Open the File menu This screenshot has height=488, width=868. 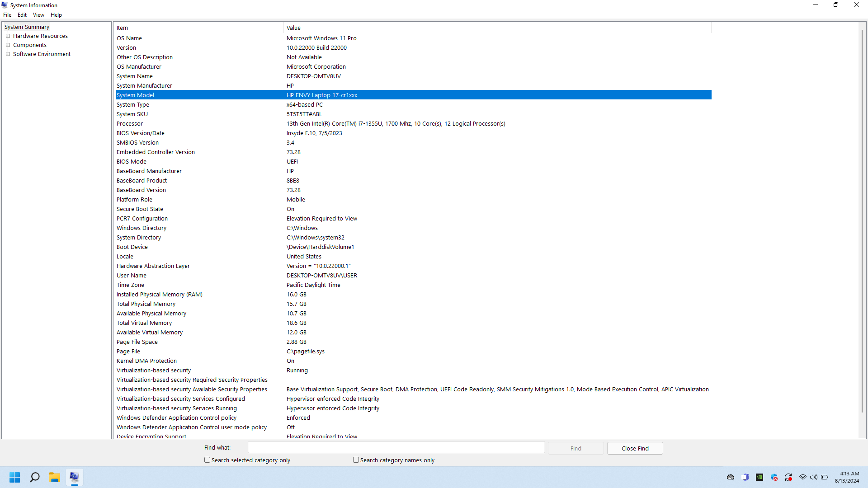(7, 15)
